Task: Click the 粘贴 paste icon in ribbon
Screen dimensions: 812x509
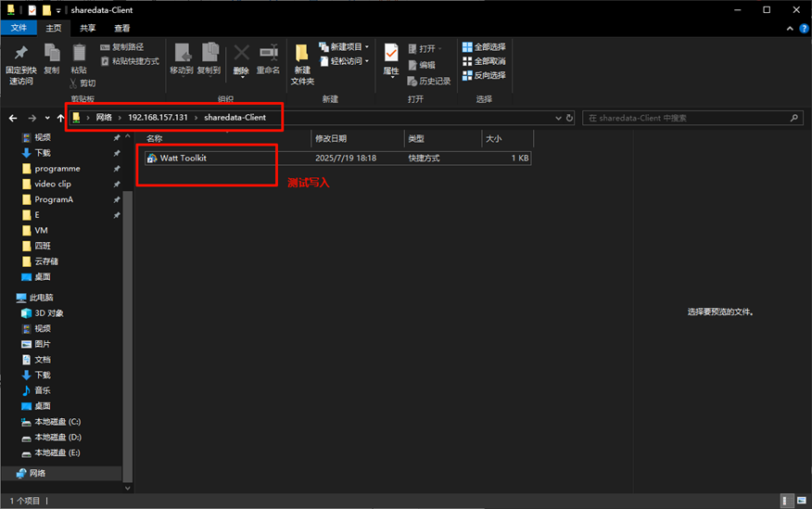Action: (79, 55)
